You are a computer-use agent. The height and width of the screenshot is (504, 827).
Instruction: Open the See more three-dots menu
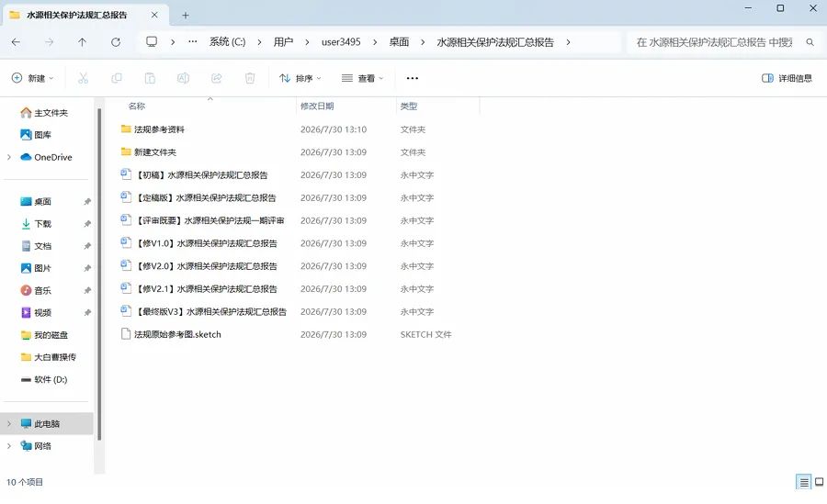point(413,78)
